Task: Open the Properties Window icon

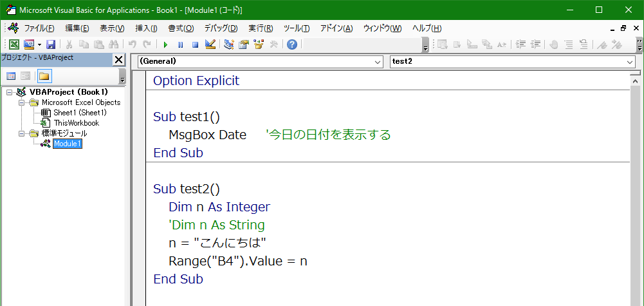Action: [244, 44]
